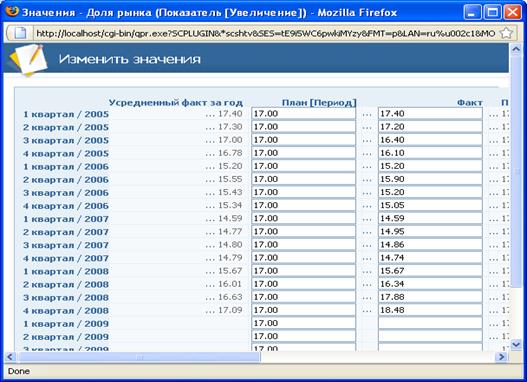Click averaged value 15.43
This screenshot has height=382, width=527.
click(x=230, y=193)
